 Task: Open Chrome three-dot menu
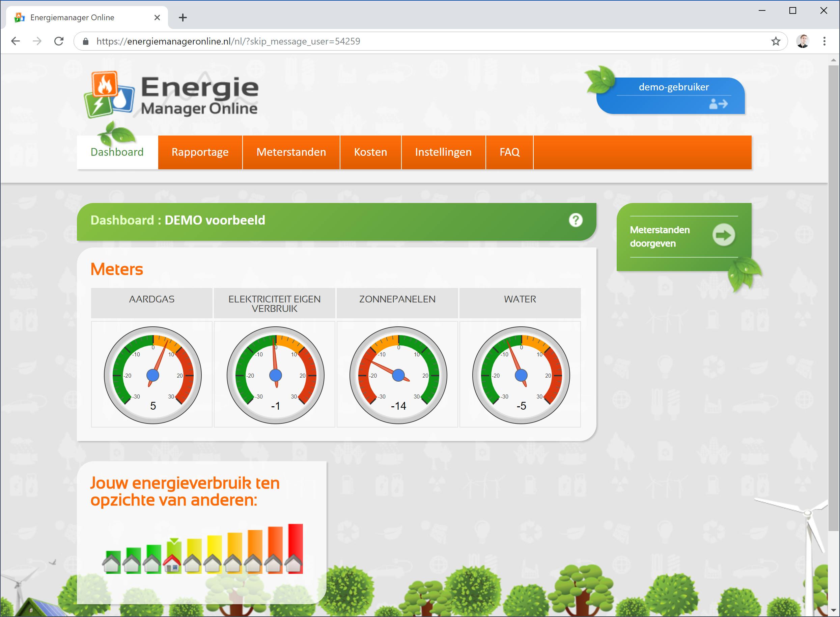pos(824,41)
